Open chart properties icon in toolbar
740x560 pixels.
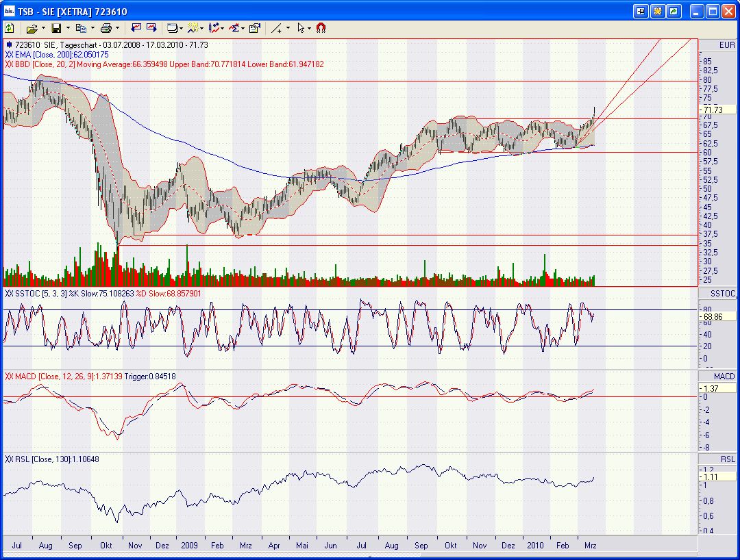click(x=255, y=28)
